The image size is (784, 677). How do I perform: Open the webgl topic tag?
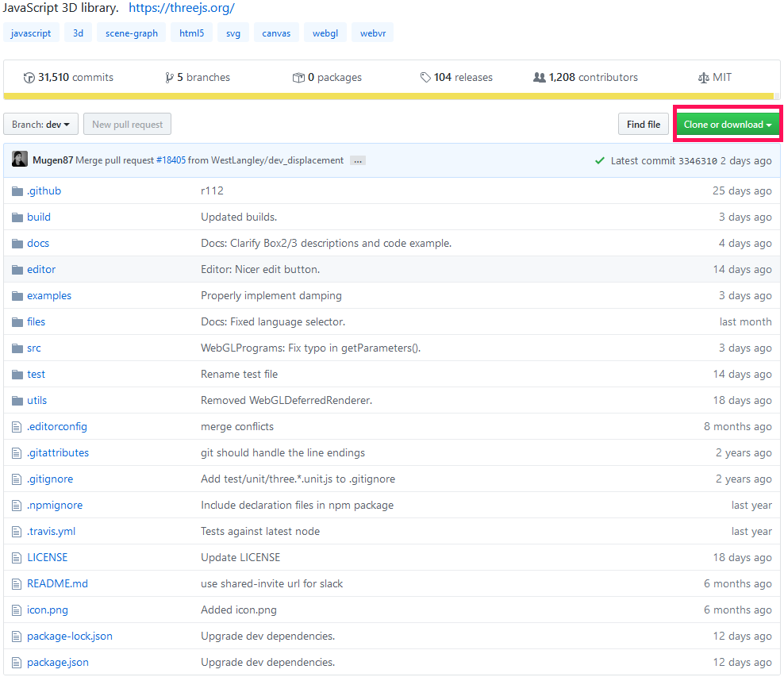pyautogui.click(x=325, y=33)
